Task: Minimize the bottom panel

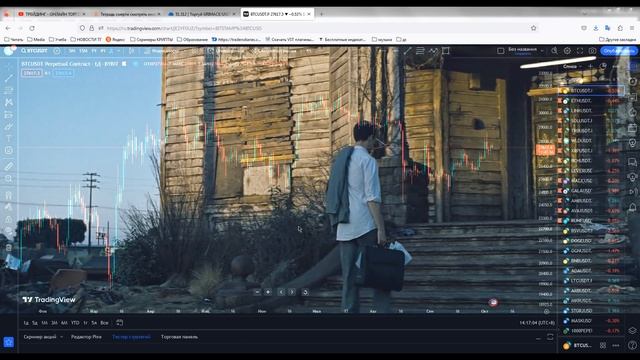Action: 538,338
